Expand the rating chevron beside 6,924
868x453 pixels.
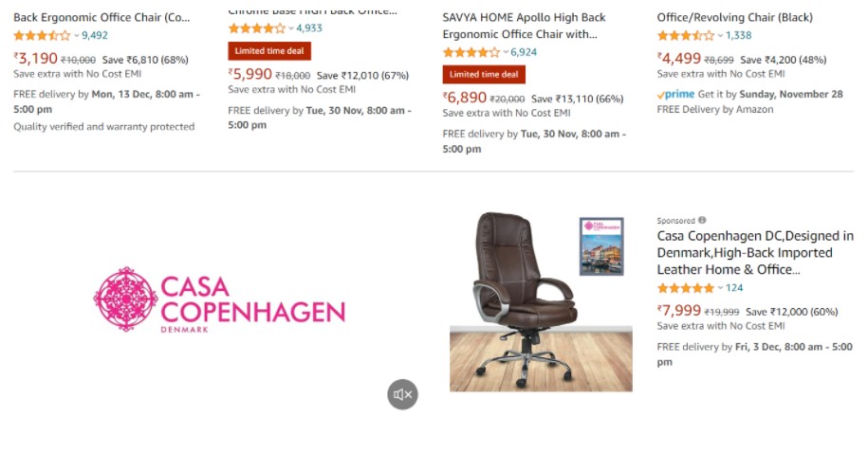(x=506, y=52)
